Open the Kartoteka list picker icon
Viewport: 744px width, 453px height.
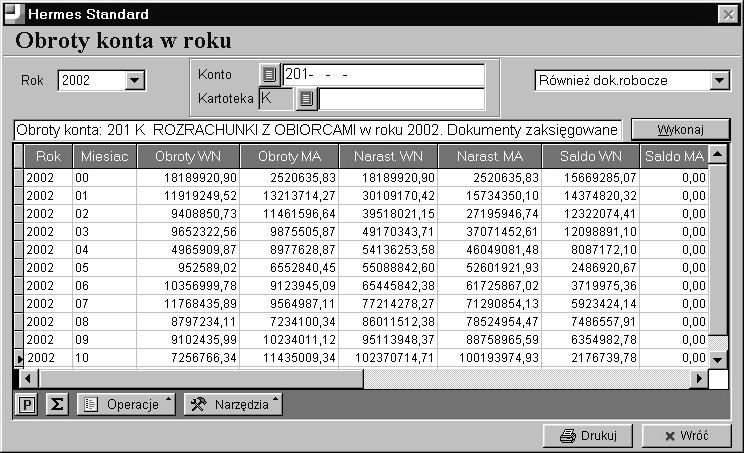pos(306,99)
